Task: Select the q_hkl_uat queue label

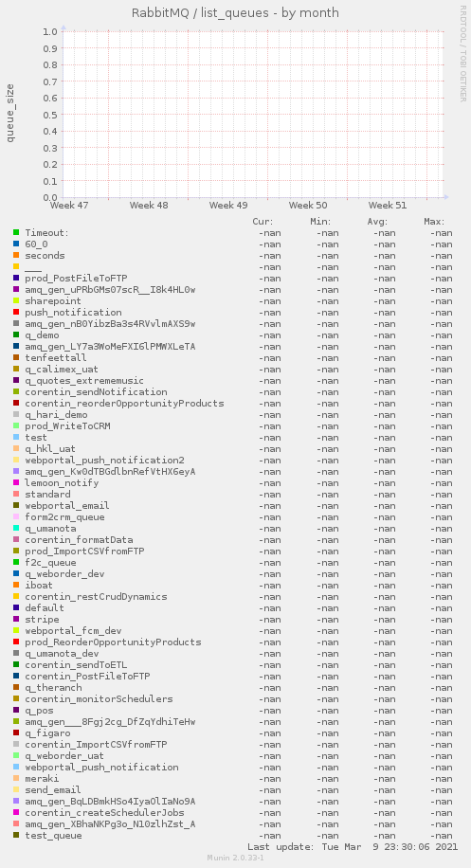Action: [50, 449]
